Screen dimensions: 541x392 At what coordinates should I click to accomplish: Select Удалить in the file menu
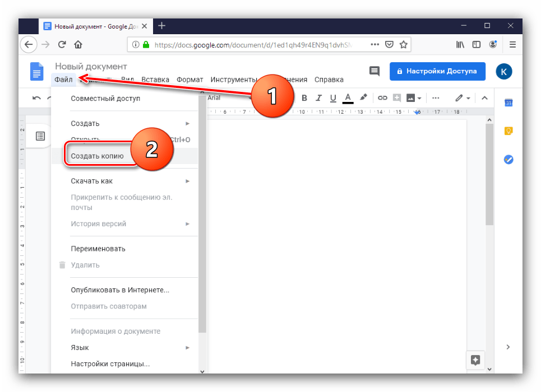click(124, 265)
